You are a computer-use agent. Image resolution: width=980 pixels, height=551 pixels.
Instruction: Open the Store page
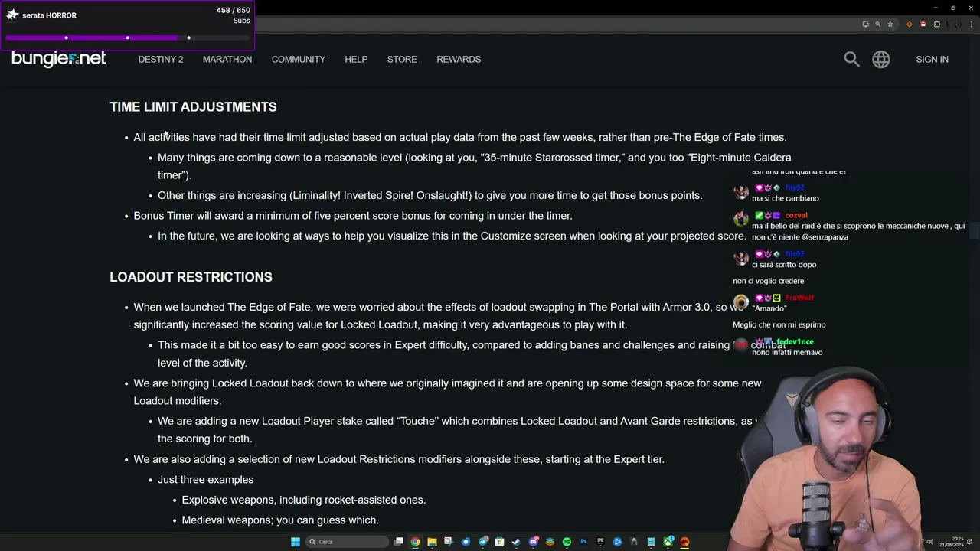pos(402,59)
